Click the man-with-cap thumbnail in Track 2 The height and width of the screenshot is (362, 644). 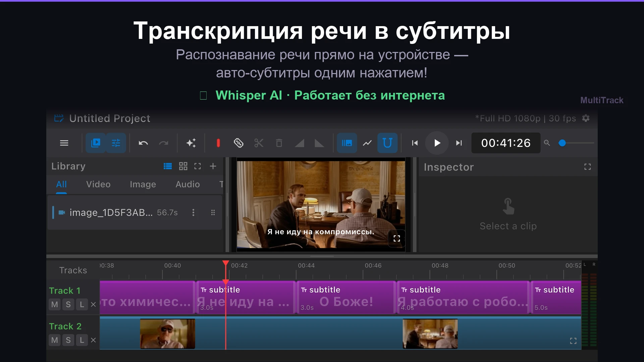167,334
